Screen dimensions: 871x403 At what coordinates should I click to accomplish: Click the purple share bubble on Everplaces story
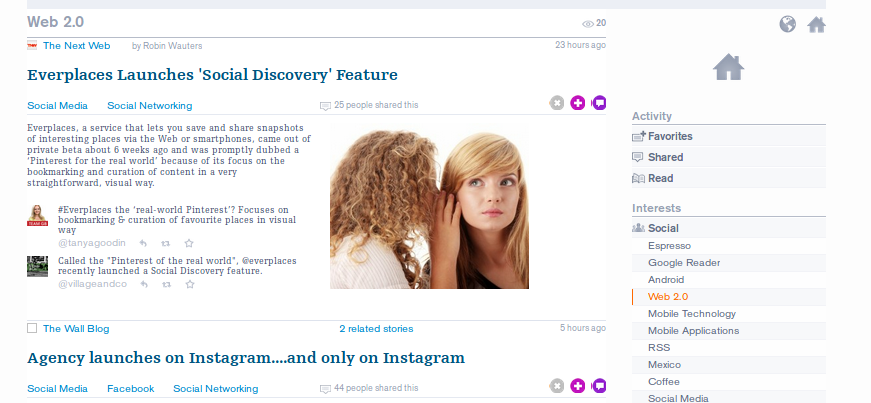click(599, 103)
